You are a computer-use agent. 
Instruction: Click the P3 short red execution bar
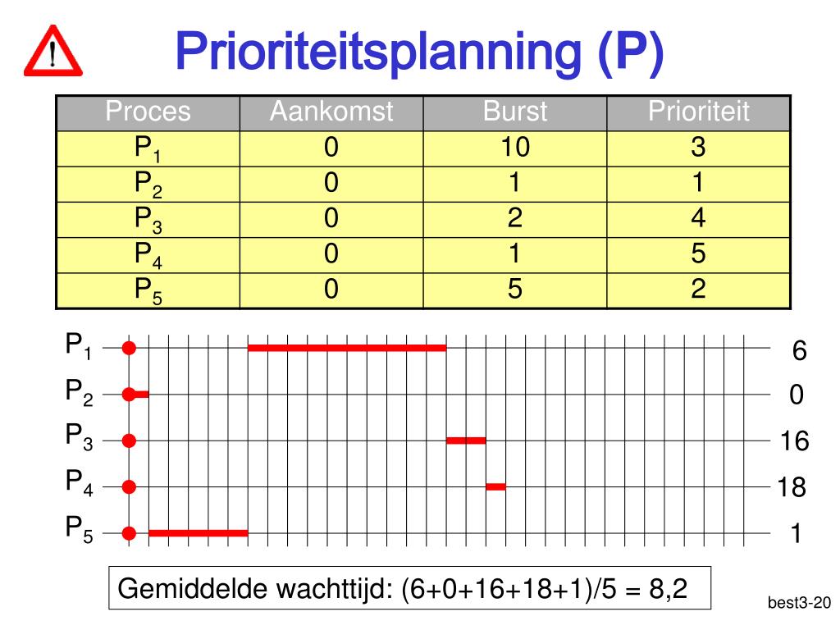[466, 441]
